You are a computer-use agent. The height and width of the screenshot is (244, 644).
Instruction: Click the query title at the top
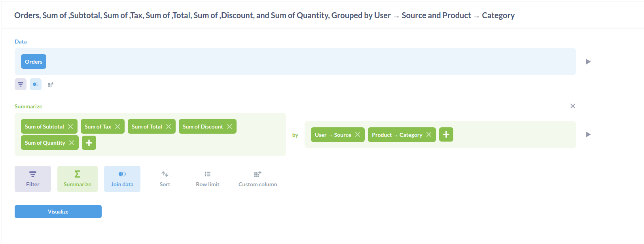click(x=264, y=15)
